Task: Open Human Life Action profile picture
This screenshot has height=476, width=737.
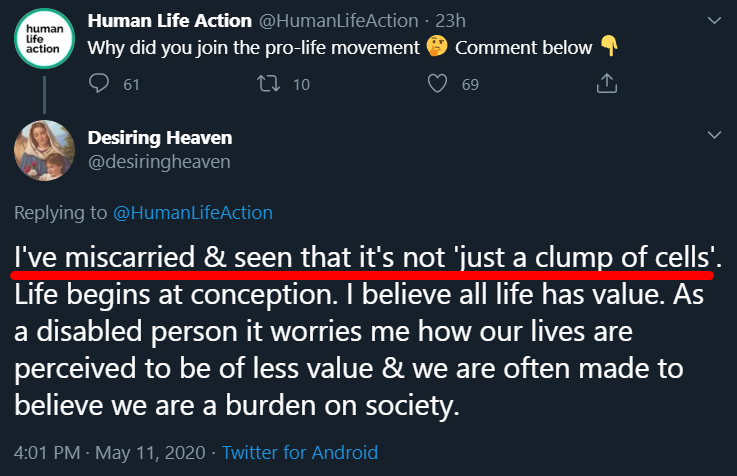Action: click(43, 39)
